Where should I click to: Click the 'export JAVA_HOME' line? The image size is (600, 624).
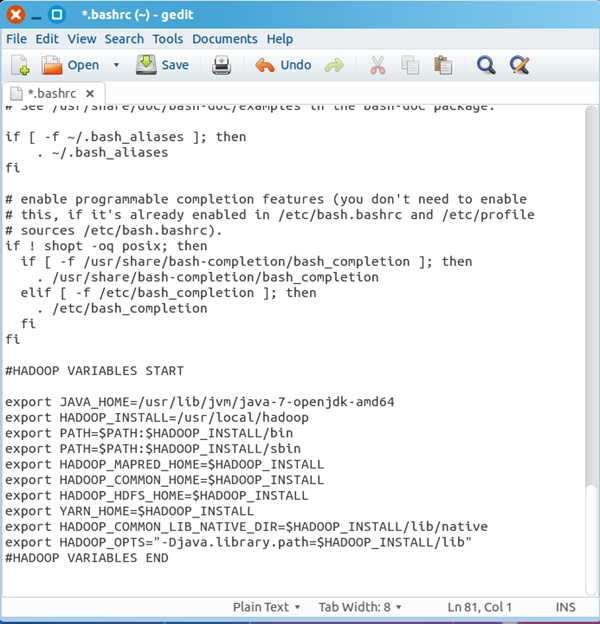200,402
